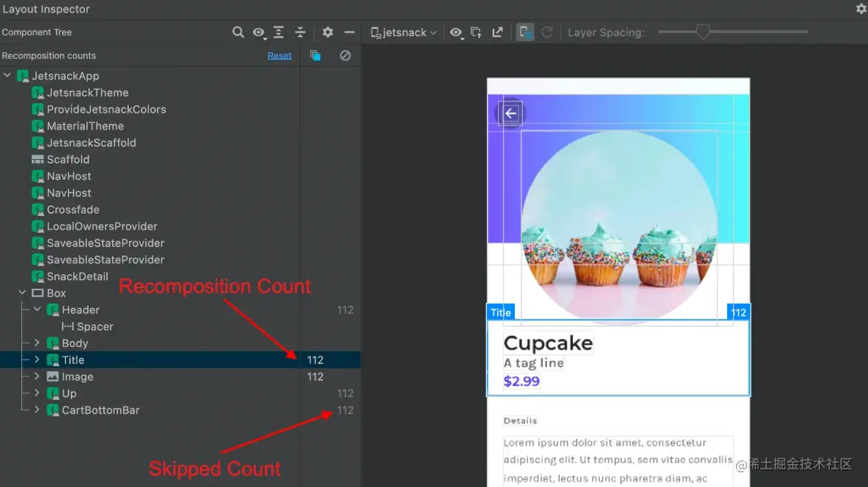
Task: Click the SnackDetail composable icon
Action: click(x=38, y=276)
